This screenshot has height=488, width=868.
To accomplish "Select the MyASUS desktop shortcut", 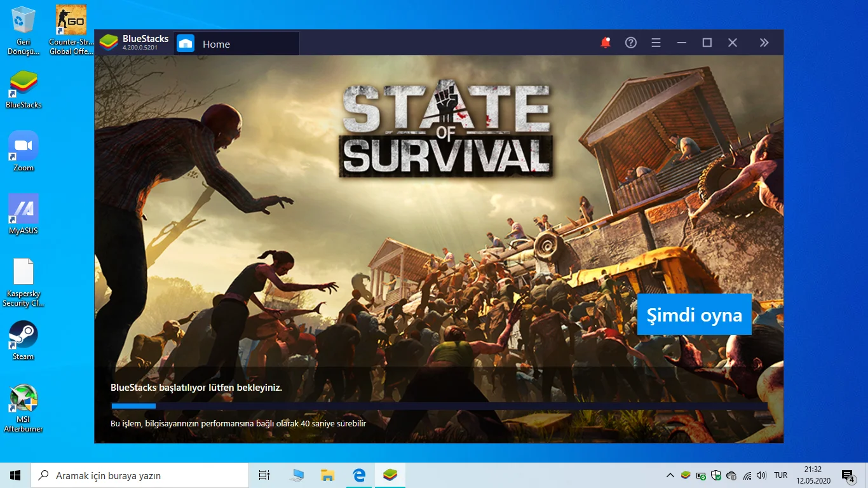I will [24, 214].
